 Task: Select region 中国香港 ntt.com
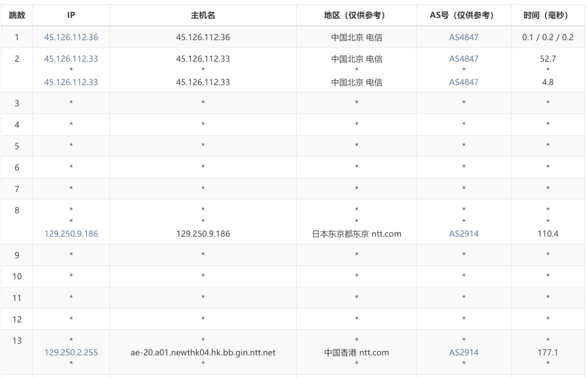pos(356,353)
